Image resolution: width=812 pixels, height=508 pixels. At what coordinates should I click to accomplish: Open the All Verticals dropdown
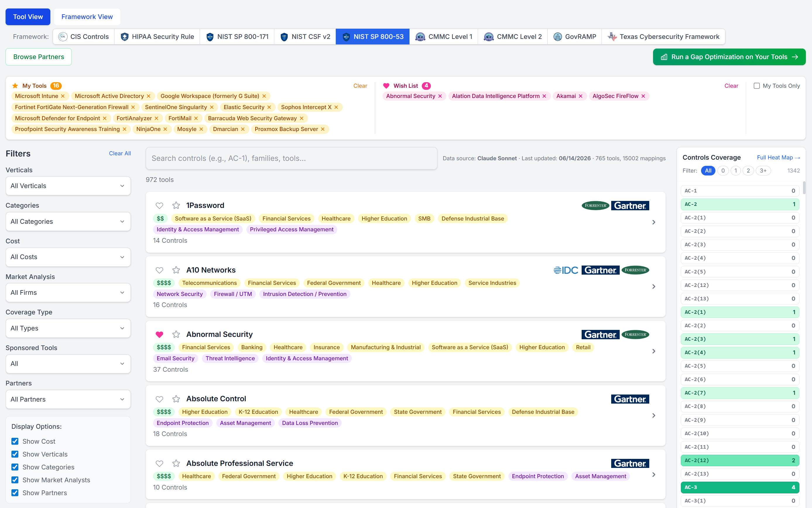point(68,186)
